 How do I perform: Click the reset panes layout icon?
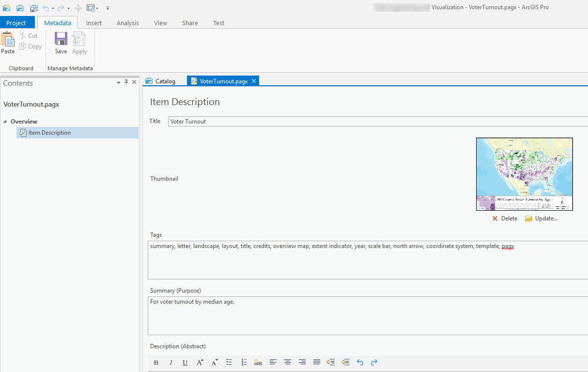point(91,8)
